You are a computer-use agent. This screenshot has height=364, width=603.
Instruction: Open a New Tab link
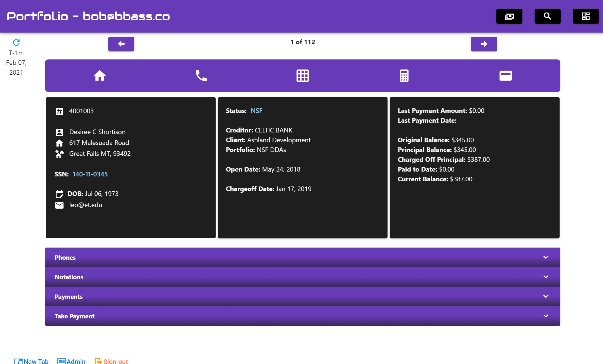pyautogui.click(x=31, y=361)
